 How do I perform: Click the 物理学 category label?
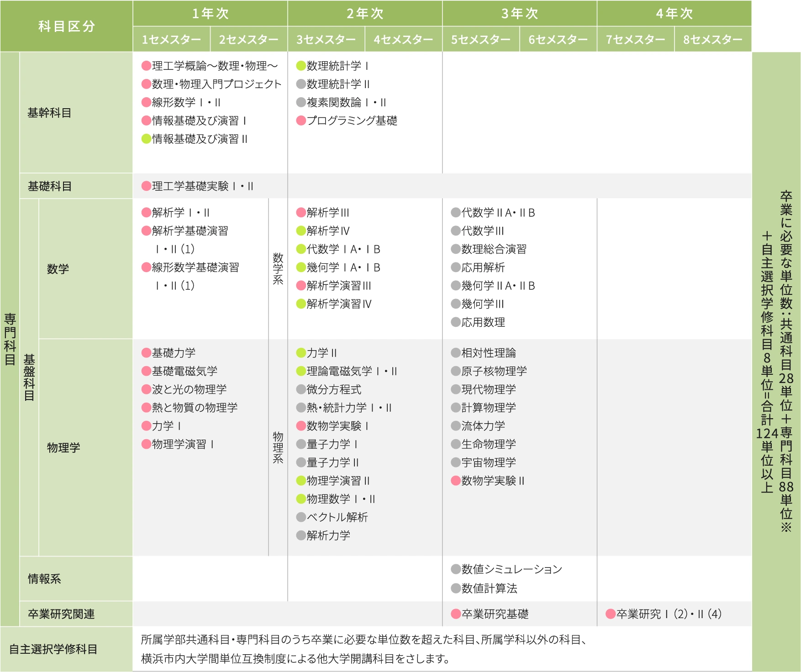click(x=63, y=447)
